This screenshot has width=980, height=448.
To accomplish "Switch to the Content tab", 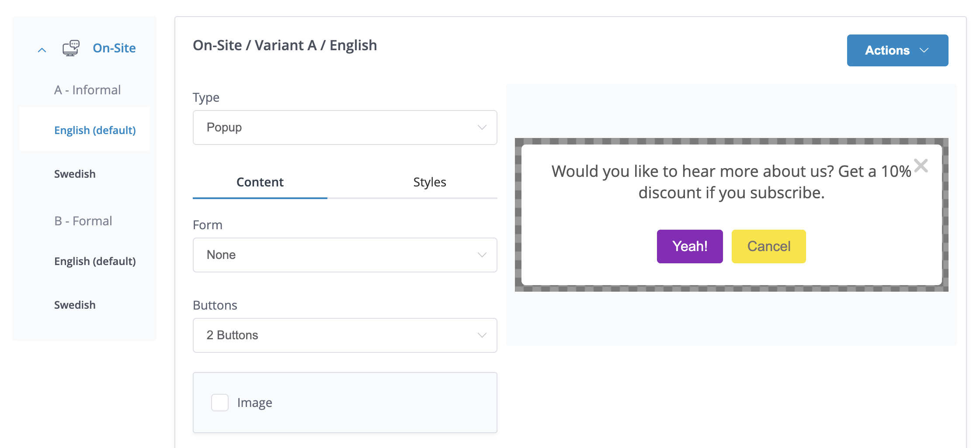I will coord(260,182).
